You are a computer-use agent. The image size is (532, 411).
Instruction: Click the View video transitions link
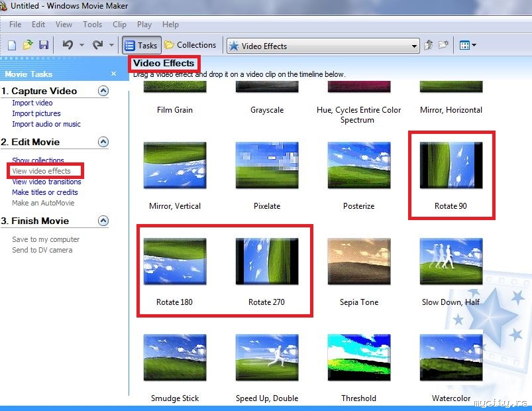pyautogui.click(x=46, y=182)
